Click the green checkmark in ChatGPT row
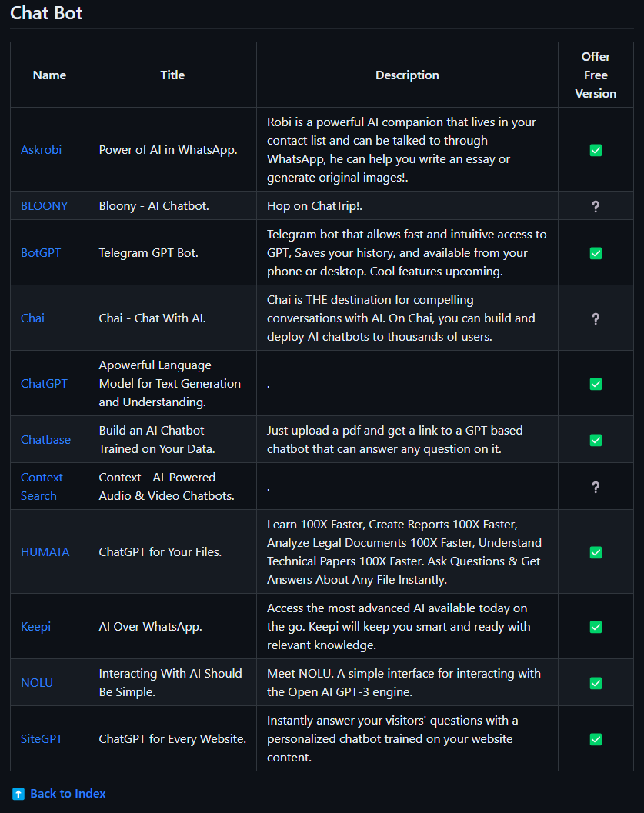 coord(596,384)
